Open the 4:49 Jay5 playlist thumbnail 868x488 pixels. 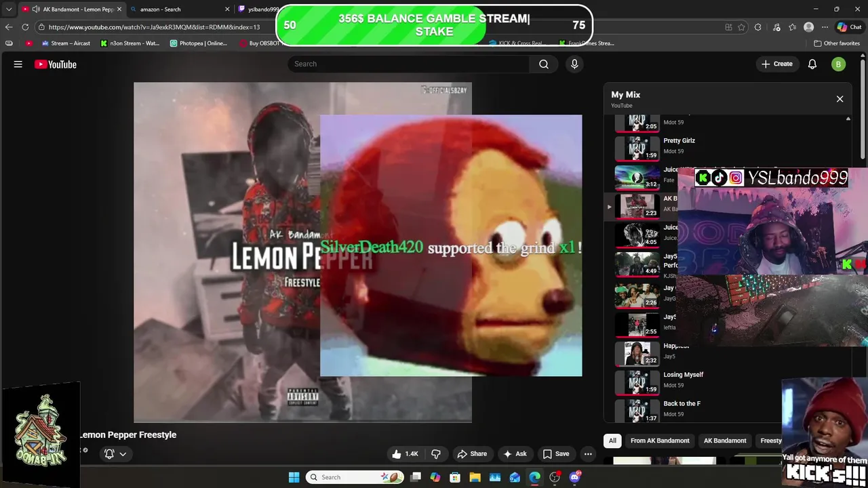coord(637,264)
